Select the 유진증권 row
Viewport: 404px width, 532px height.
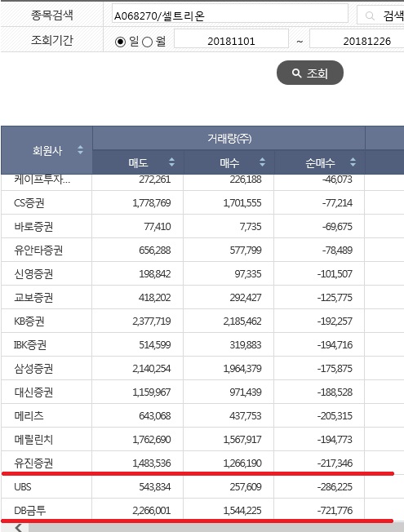coord(202,463)
